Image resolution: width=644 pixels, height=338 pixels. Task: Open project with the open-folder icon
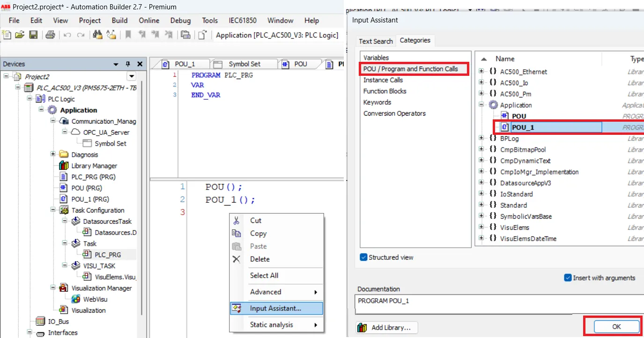20,35
